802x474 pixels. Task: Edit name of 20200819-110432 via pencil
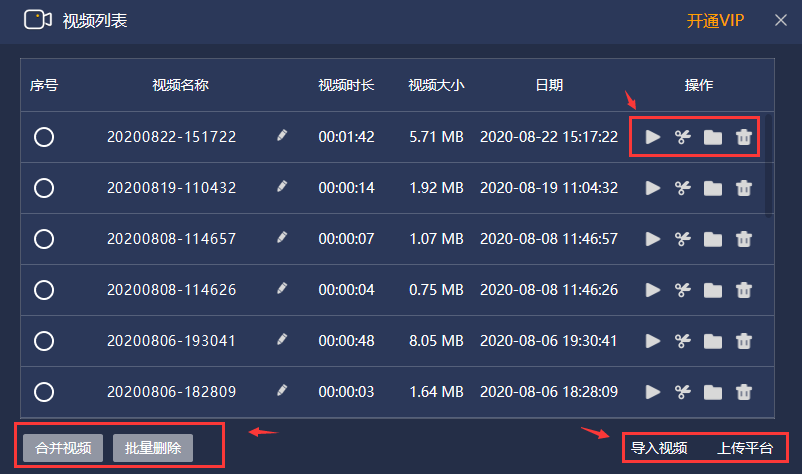click(282, 187)
